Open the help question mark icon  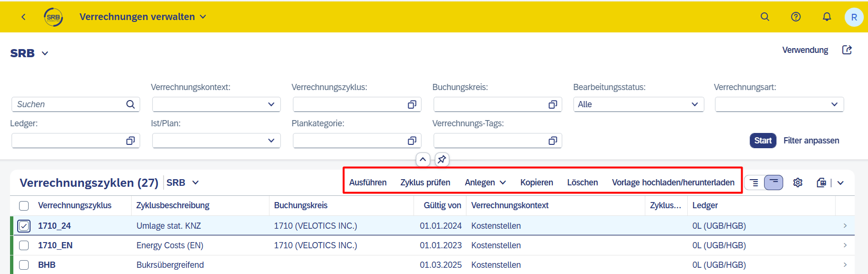click(796, 17)
